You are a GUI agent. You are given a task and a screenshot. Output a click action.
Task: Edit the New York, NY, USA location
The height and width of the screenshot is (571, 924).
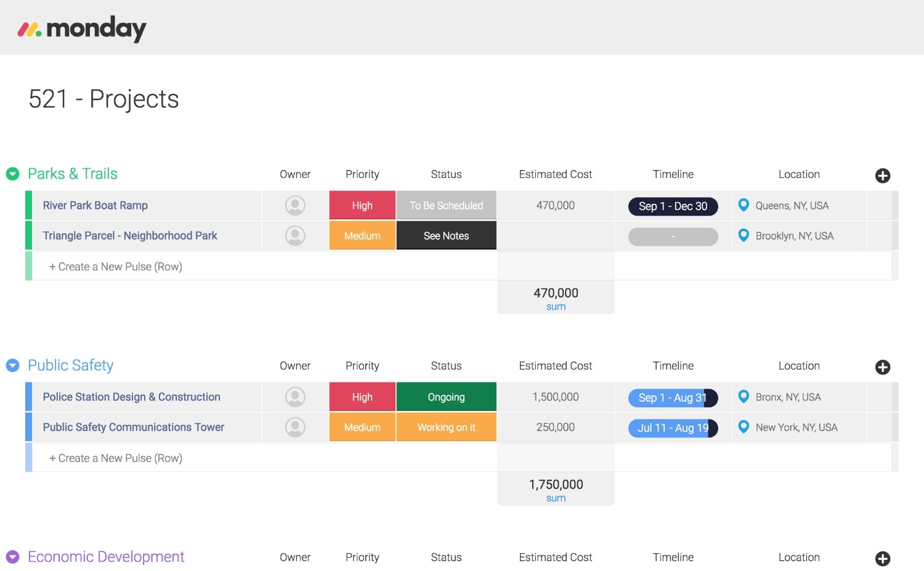click(x=796, y=427)
